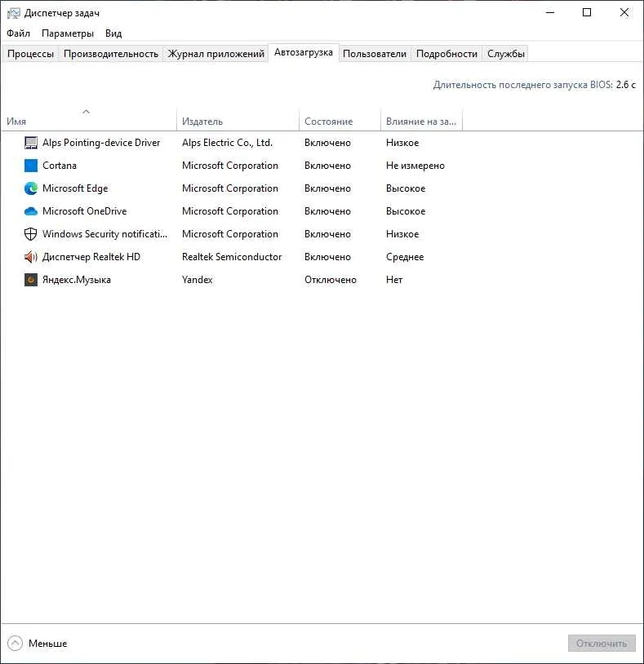This screenshot has height=664, width=644.
Task: Click the Отключено status cell
Action: coord(331,280)
